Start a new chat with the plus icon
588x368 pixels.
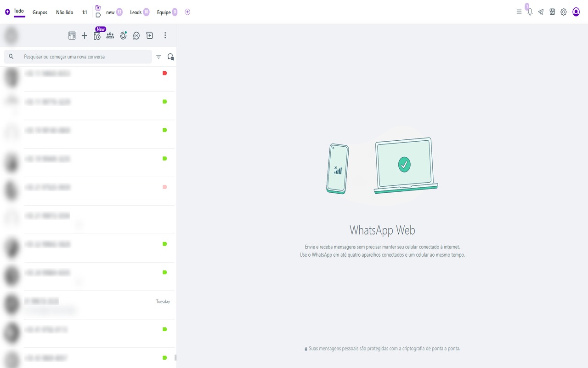coord(85,35)
